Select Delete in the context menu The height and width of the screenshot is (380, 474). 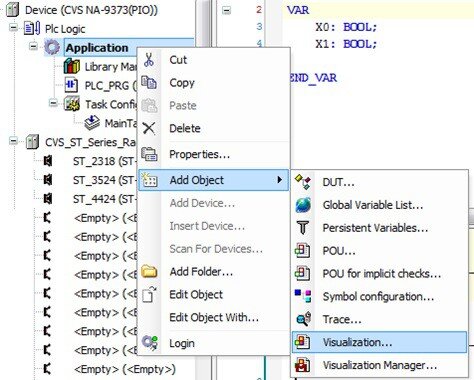213,128
